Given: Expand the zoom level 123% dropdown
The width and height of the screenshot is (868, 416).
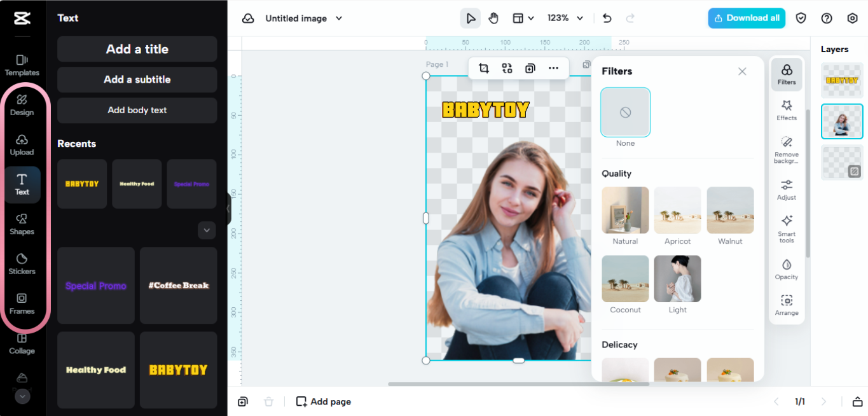Looking at the screenshot, I should (x=565, y=18).
